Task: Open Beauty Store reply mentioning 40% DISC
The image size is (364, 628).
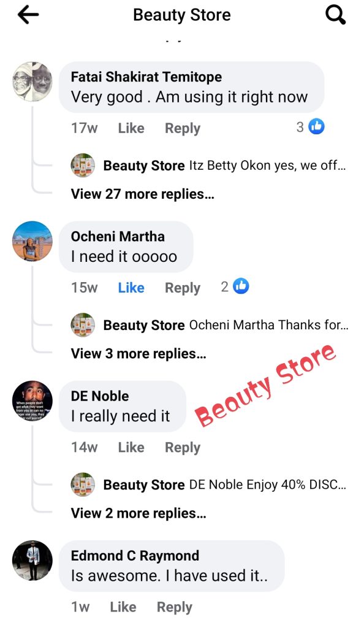Action: point(225,484)
